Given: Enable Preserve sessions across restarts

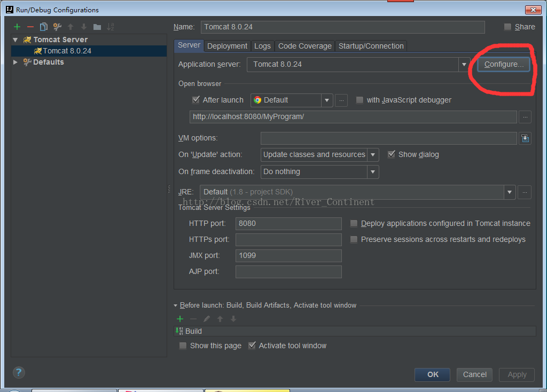Looking at the screenshot, I should click(354, 239).
